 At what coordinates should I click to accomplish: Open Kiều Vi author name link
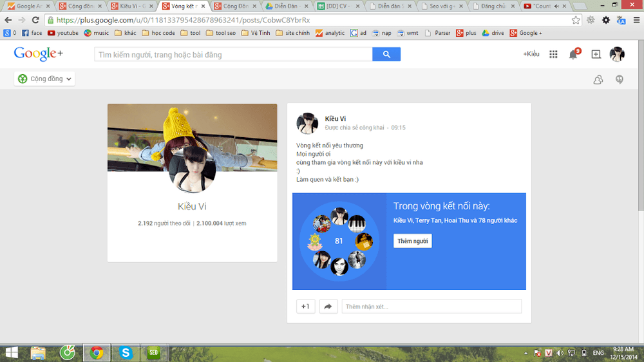335,119
